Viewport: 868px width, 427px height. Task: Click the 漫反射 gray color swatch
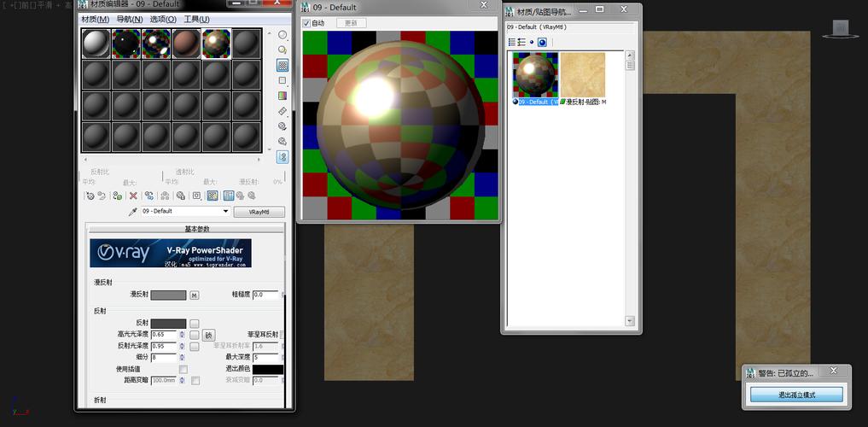[168, 295]
